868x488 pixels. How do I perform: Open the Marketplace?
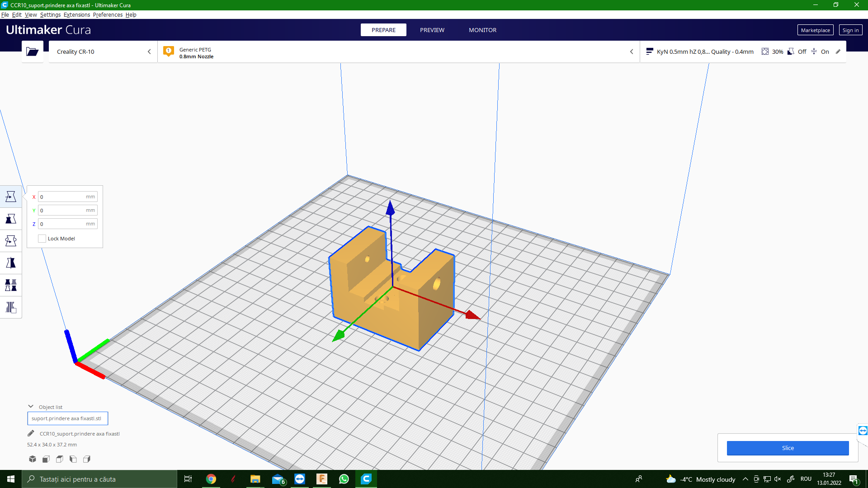(815, 30)
